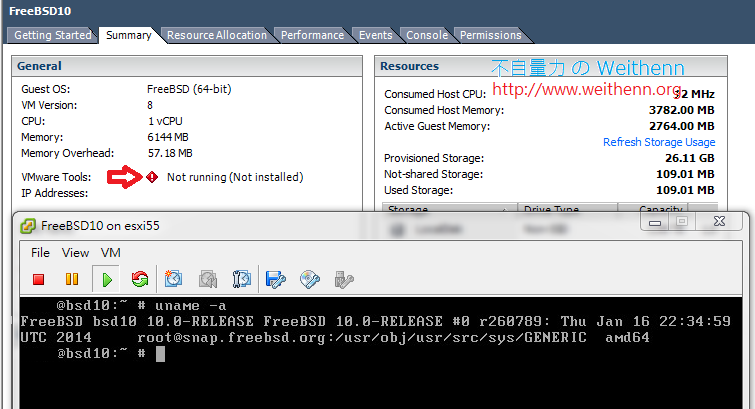Switch to the Getting Started tab
Viewport: 755px width, 409px height.
[52, 35]
